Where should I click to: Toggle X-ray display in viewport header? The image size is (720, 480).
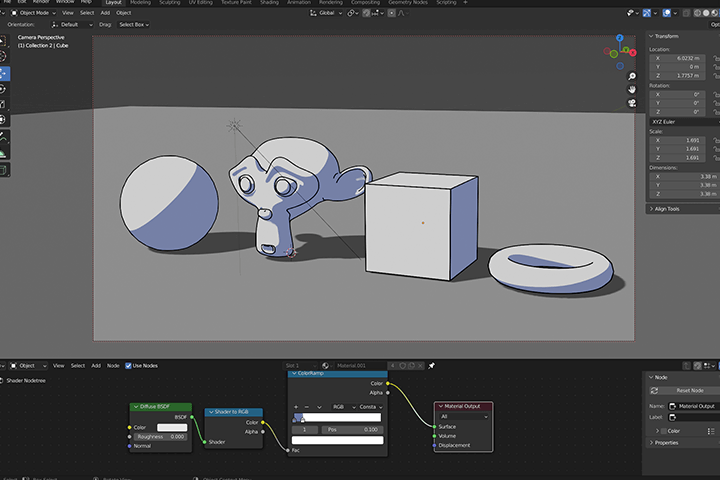pos(686,13)
